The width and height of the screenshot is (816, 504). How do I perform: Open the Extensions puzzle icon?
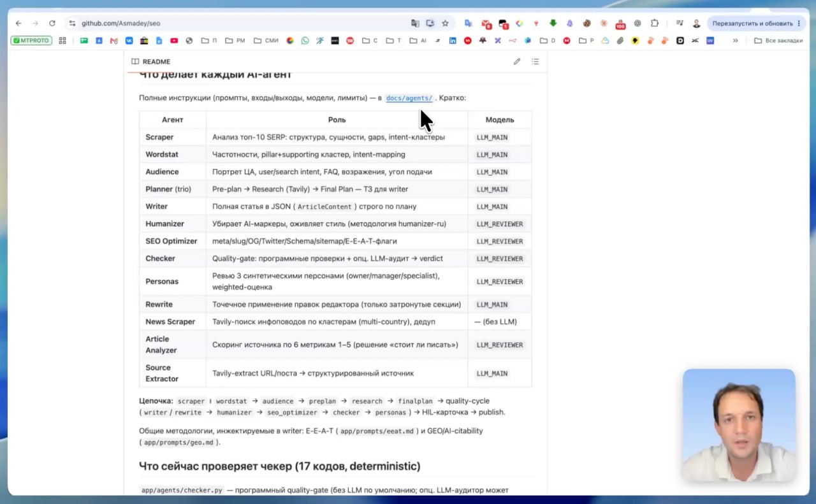coord(654,23)
